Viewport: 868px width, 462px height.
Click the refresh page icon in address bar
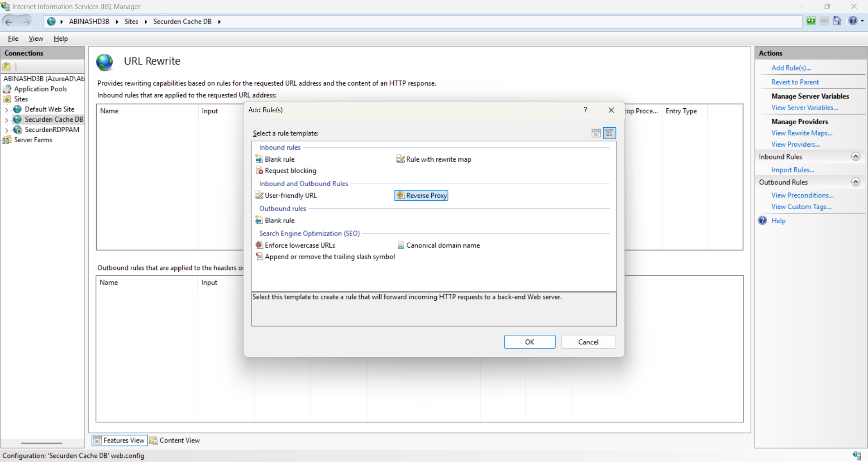click(x=811, y=21)
